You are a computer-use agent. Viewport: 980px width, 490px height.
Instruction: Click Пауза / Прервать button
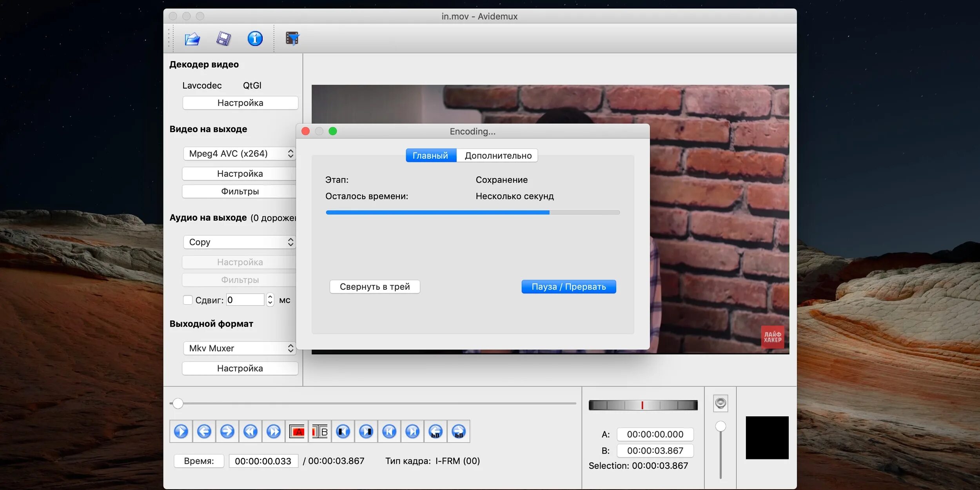[569, 287]
